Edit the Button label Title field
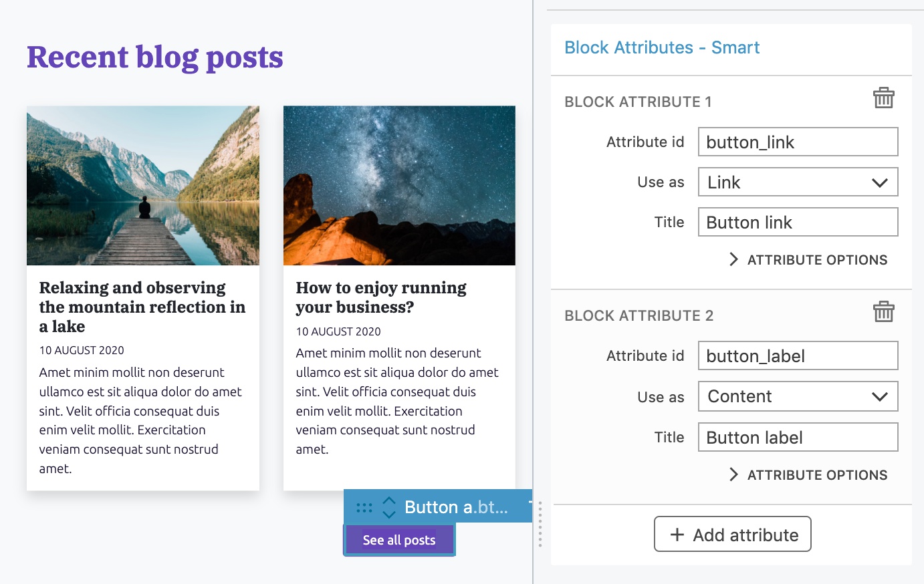Image resolution: width=924 pixels, height=584 pixels. click(x=798, y=437)
